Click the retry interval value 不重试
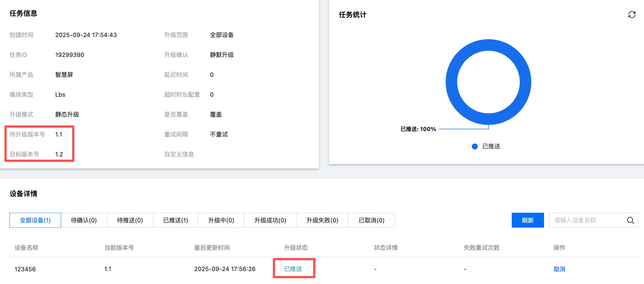644x284 pixels. coord(219,134)
